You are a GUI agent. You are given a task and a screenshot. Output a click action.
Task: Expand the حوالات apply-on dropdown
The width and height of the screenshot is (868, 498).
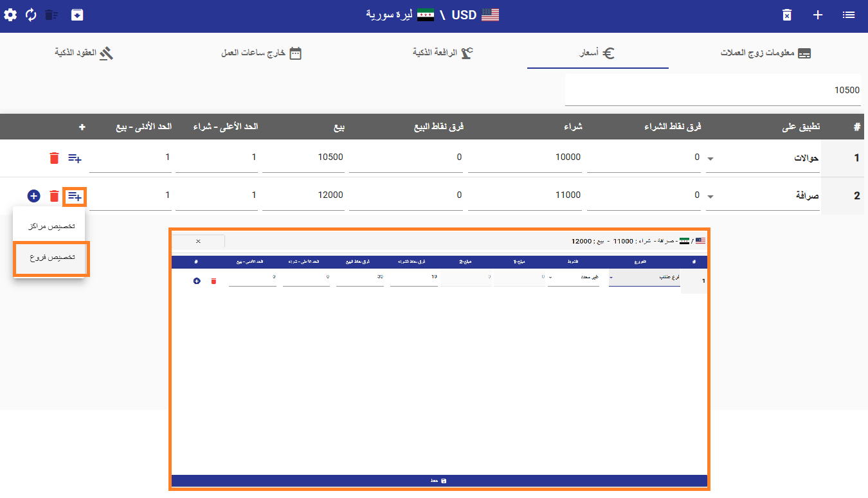tap(710, 159)
